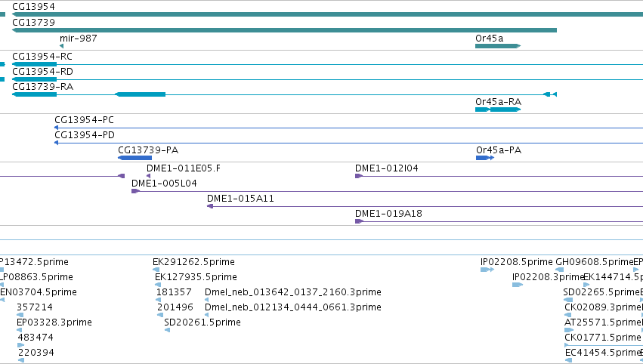Select protein CG13954-PC label
Screen dimensions: 643x364
point(84,120)
